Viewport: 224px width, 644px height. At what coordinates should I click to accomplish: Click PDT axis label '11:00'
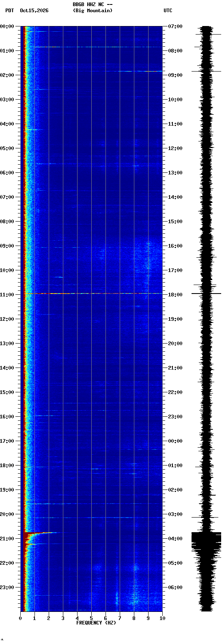click(x=7, y=295)
